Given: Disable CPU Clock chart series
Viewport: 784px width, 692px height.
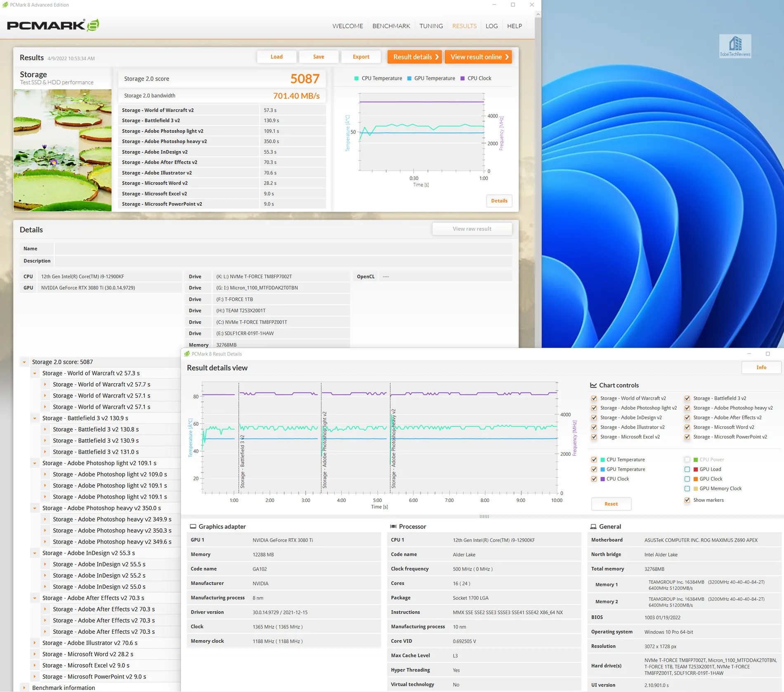Looking at the screenshot, I should tap(594, 479).
